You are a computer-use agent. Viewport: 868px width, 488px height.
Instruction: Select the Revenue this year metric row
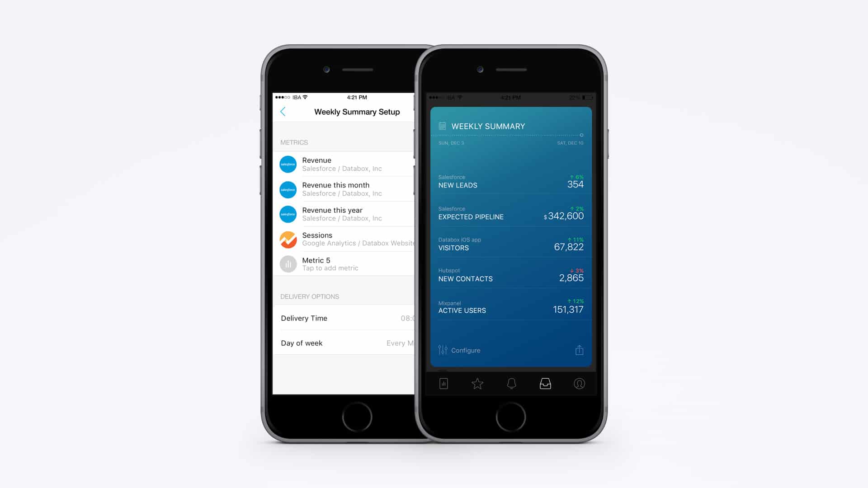(x=344, y=214)
